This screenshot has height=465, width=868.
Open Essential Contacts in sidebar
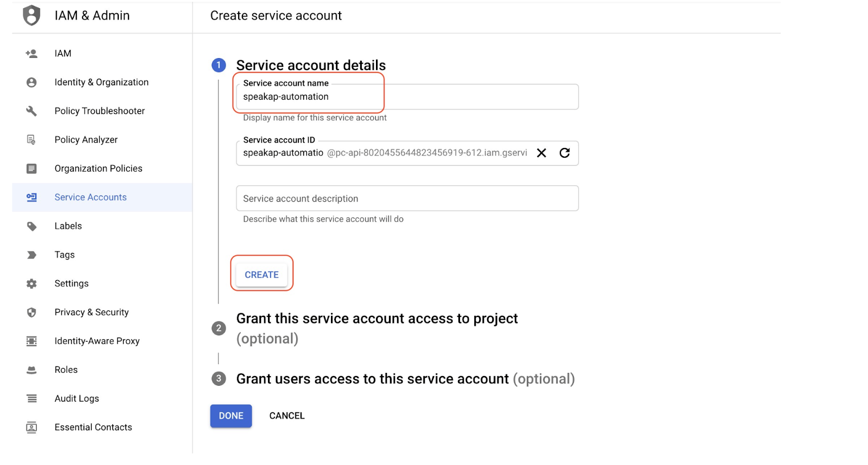pyautogui.click(x=102, y=427)
